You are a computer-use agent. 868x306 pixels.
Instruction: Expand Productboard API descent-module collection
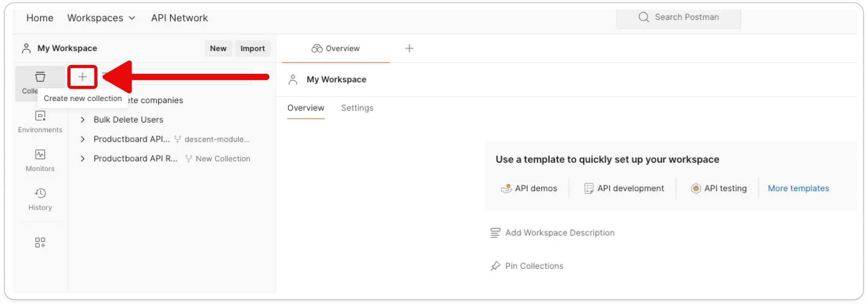coord(82,139)
